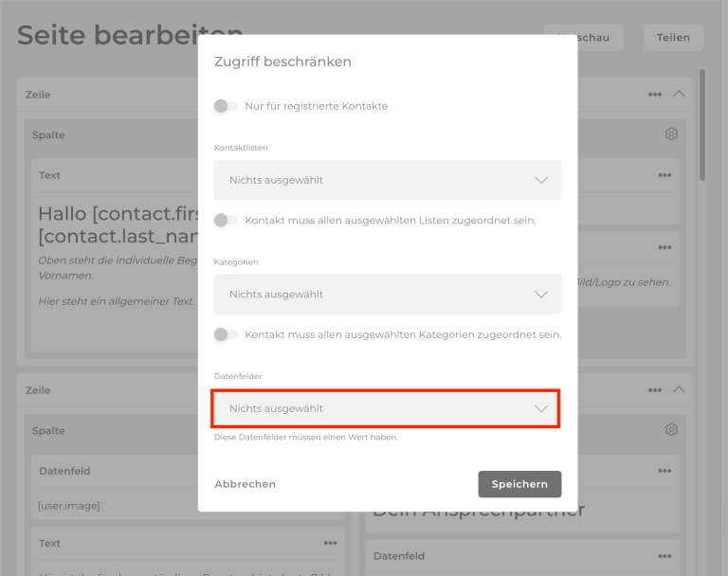Cancel the dialog with Abbrechen
This screenshot has height=576, width=728.
point(245,484)
